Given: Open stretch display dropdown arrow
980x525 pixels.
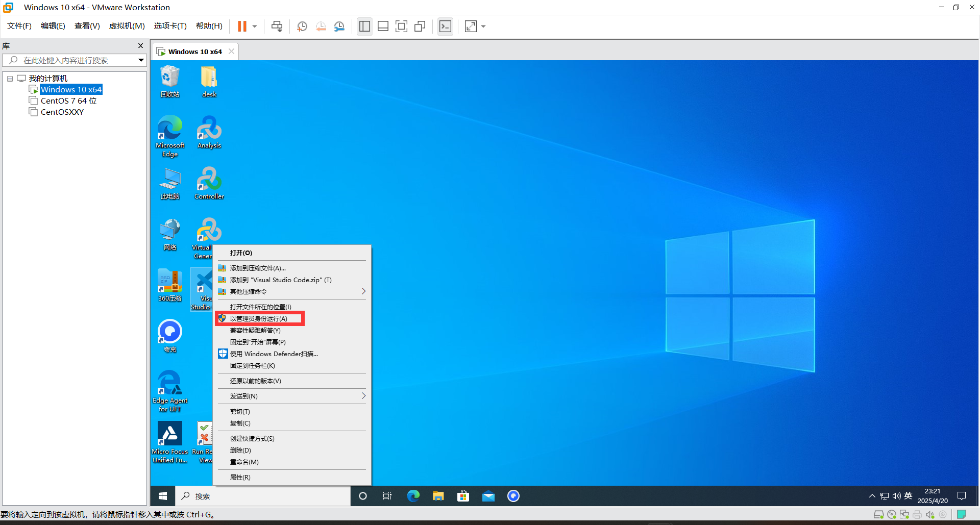Looking at the screenshot, I should (483, 27).
